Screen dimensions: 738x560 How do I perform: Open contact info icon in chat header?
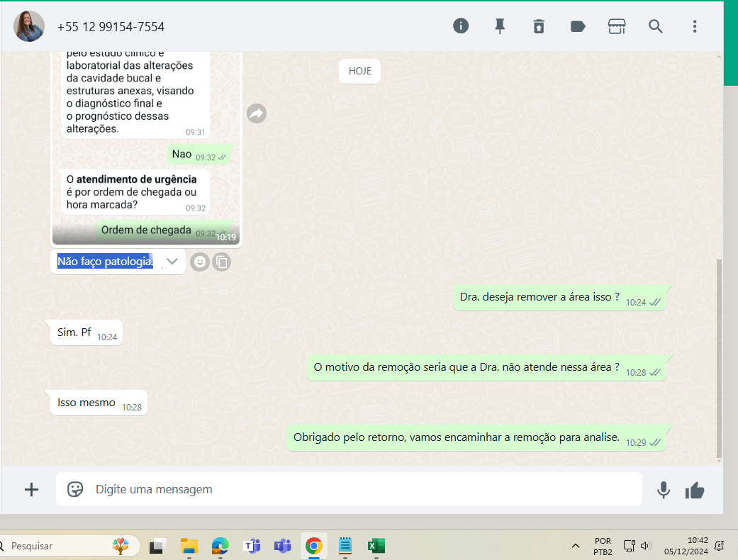click(460, 26)
